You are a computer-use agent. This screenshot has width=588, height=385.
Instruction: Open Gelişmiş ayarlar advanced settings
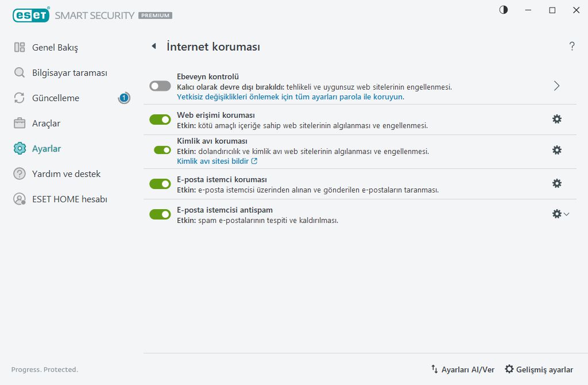[539, 369]
